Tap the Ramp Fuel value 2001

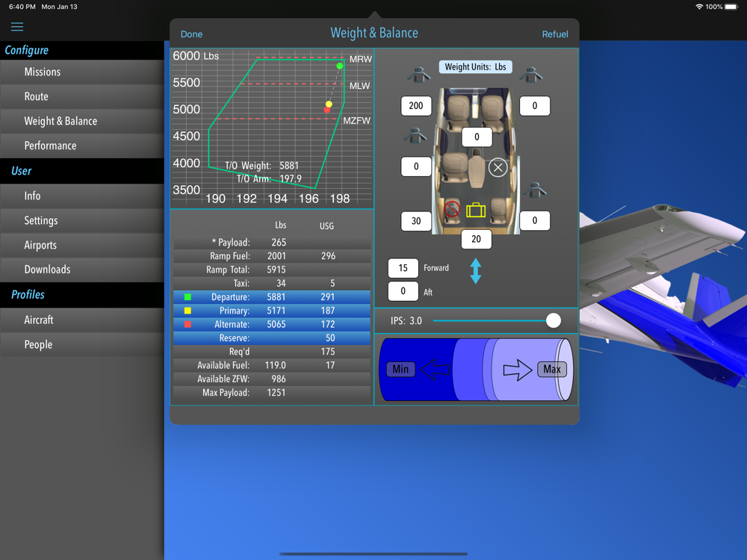[276, 256]
